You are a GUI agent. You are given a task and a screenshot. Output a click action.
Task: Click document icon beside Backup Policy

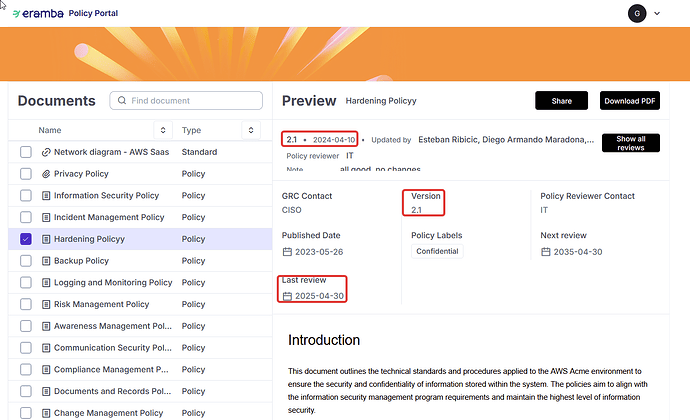click(x=46, y=261)
